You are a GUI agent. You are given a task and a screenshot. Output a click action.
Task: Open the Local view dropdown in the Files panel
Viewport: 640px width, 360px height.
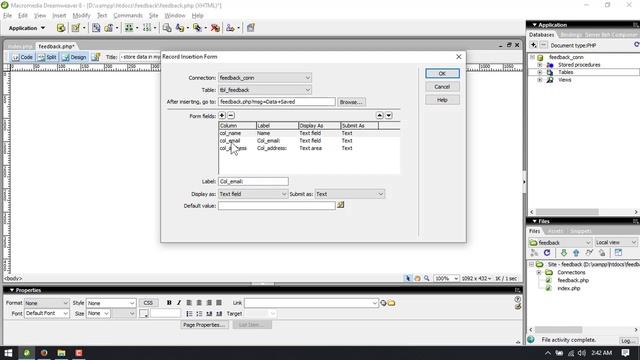616,242
